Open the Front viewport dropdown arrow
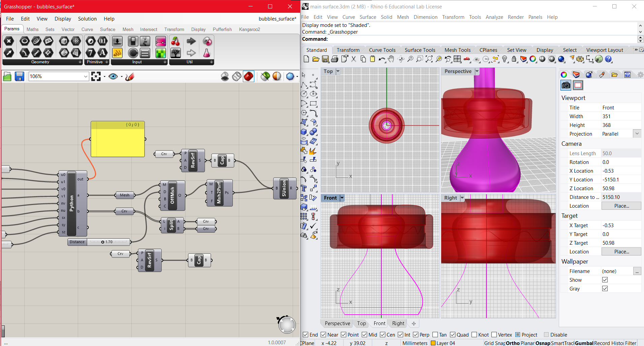 coord(342,198)
